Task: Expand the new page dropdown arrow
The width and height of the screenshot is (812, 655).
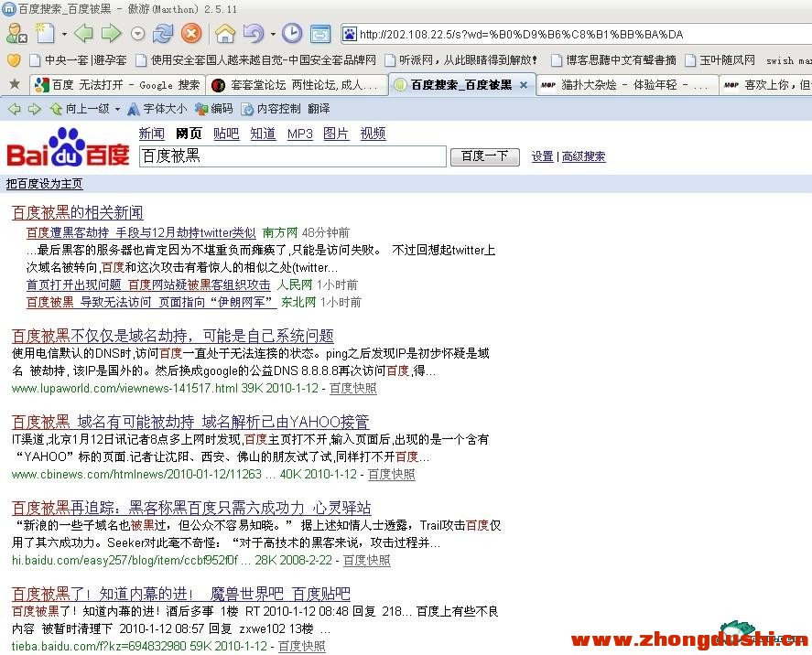Action: 64,35
